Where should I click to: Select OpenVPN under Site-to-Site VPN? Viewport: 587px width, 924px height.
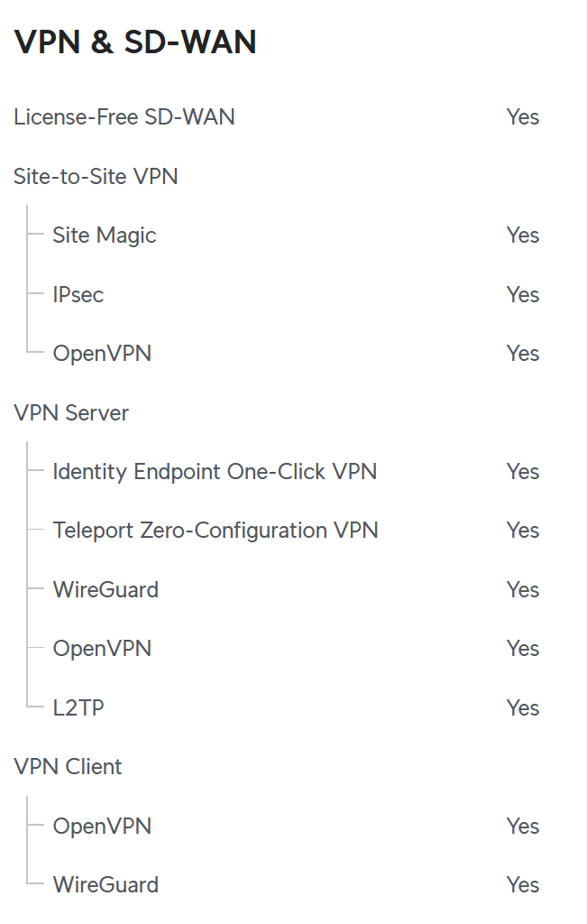click(x=103, y=353)
